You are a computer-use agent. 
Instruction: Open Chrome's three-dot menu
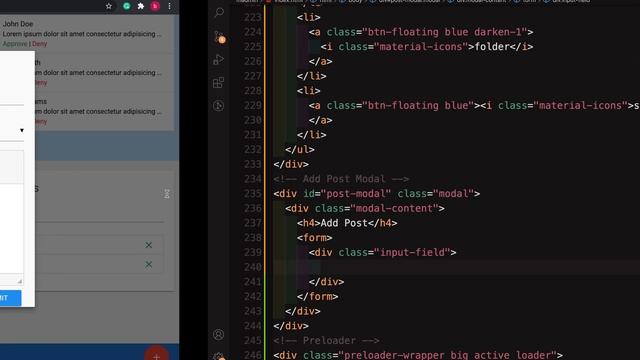(169, 6)
